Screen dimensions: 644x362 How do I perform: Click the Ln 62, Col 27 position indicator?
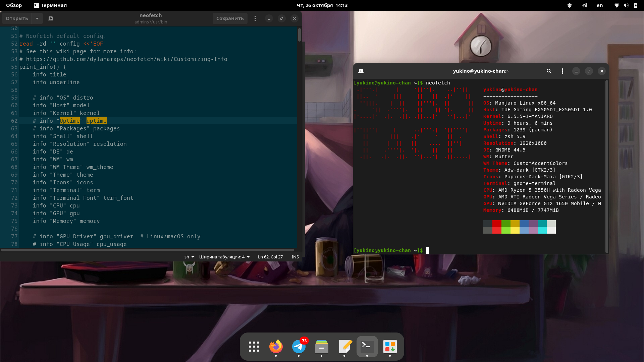tap(270, 257)
